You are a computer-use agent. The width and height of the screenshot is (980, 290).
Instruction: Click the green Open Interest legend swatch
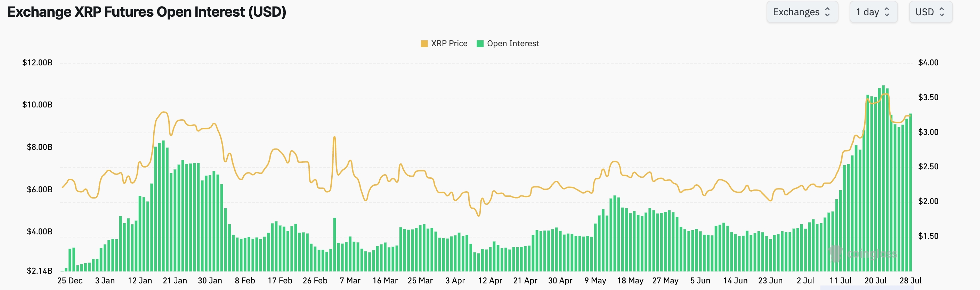click(480, 44)
